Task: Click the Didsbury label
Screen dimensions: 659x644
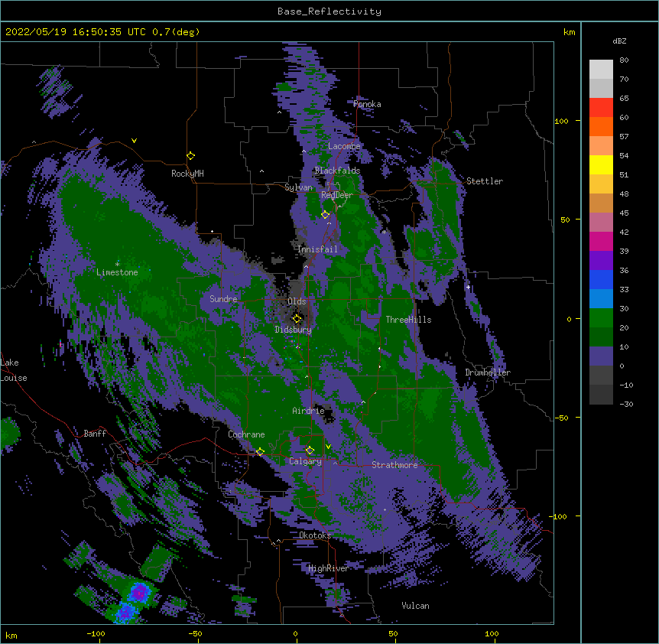Action: point(293,330)
